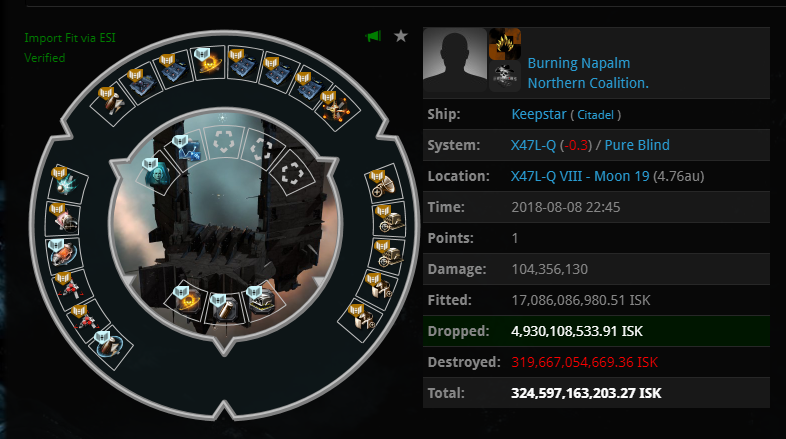
Task: Click the gray star favorite icon
Action: coord(401,36)
